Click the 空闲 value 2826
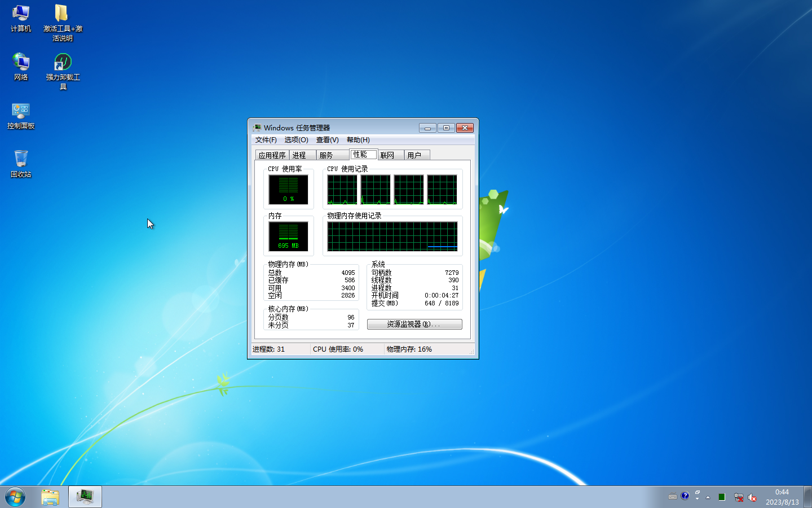This screenshot has height=508, width=812. point(348,295)
